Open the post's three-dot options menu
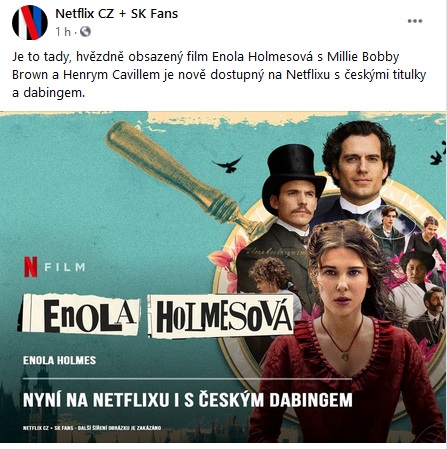The height and width of the screenshot is (449, 447). pyautogui.click(x=415, y=21)
